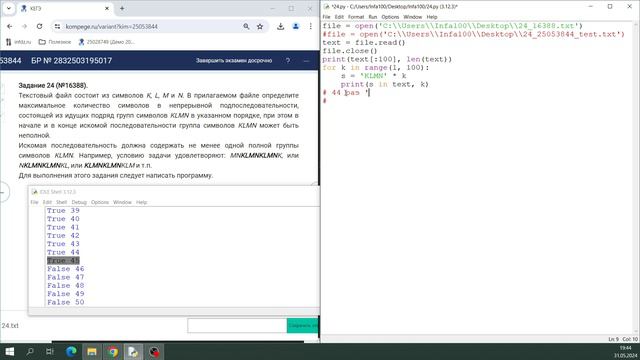640x360 pixels.
Task: Open Debug menu in IDLE Shell
Action: tap(79, 202)
